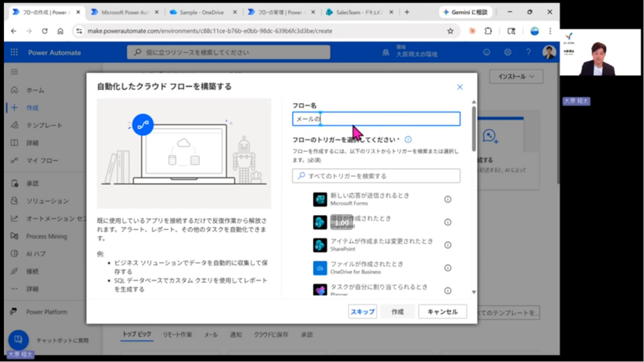
Task: Click the trigger search field
Action: (376, 176)
